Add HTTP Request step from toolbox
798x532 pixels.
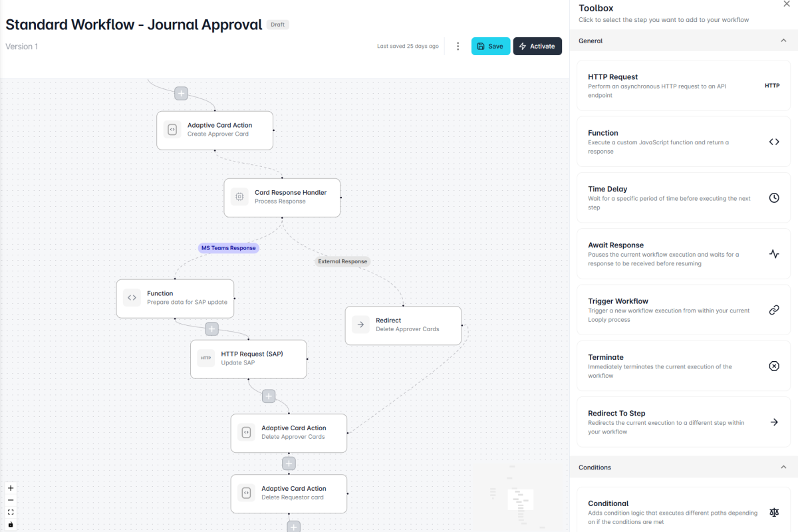tap(683, 86)
